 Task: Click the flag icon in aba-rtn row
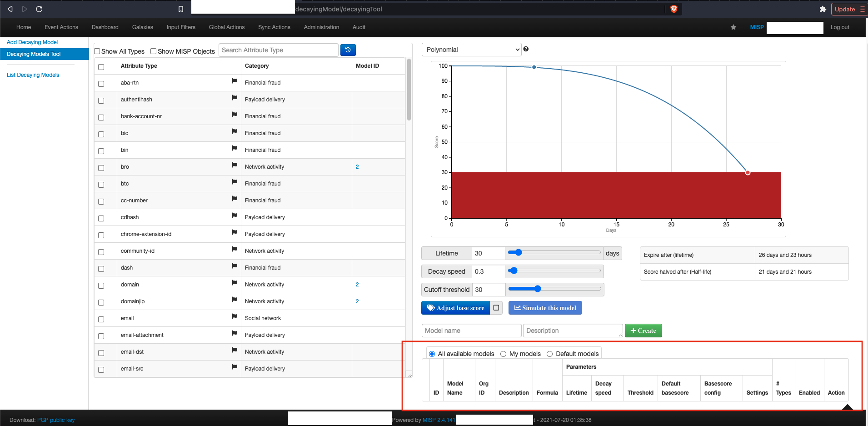point(234,81)
